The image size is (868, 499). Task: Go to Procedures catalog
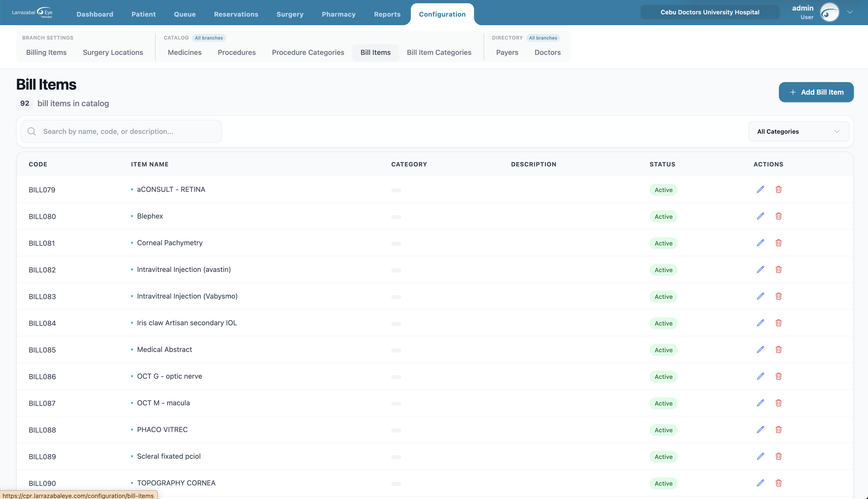(x=236, y=52)
